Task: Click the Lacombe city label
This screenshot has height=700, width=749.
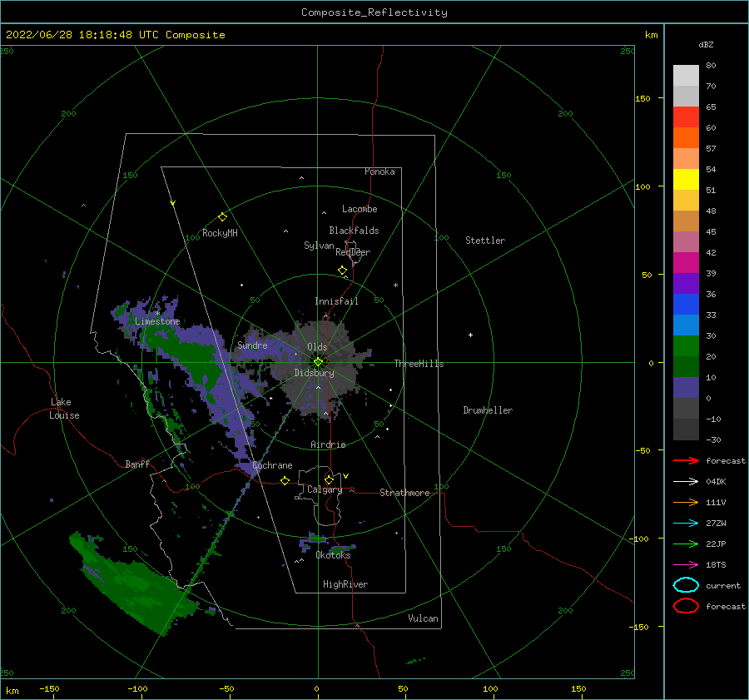Action: click(x=360, y=209)
